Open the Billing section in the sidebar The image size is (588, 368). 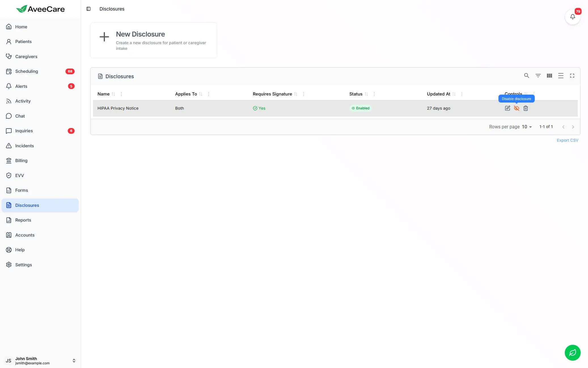(21, 160)
